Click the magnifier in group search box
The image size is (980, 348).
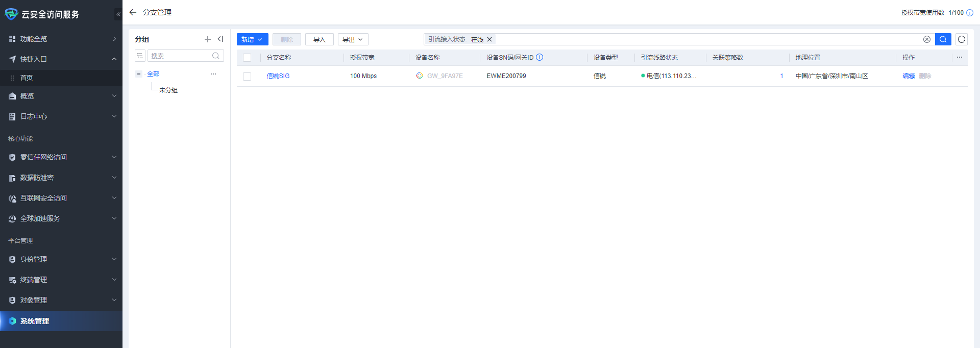click(x=216, y=56)
